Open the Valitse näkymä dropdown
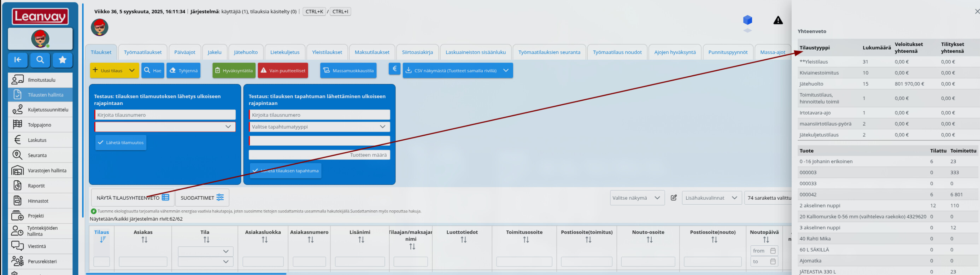This screenshot has width=980, height=275. (636, 198)
